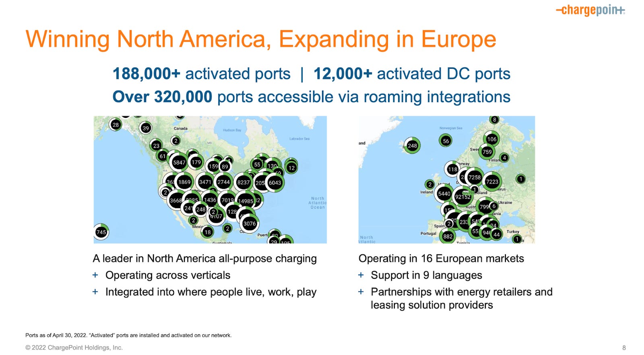The image size is (644, 355).
Task: Click the 118 cluster near Norway
Action: [x=452, y=169]
